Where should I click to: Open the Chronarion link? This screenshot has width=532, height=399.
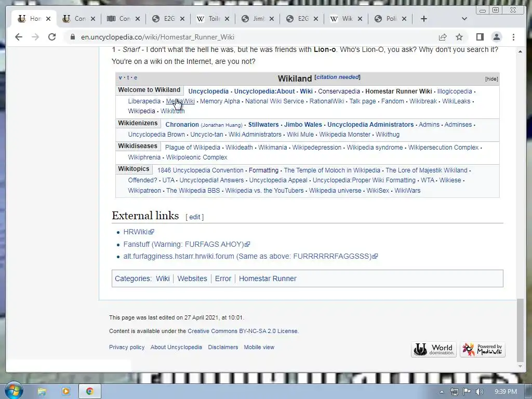[x=182, y=125]
